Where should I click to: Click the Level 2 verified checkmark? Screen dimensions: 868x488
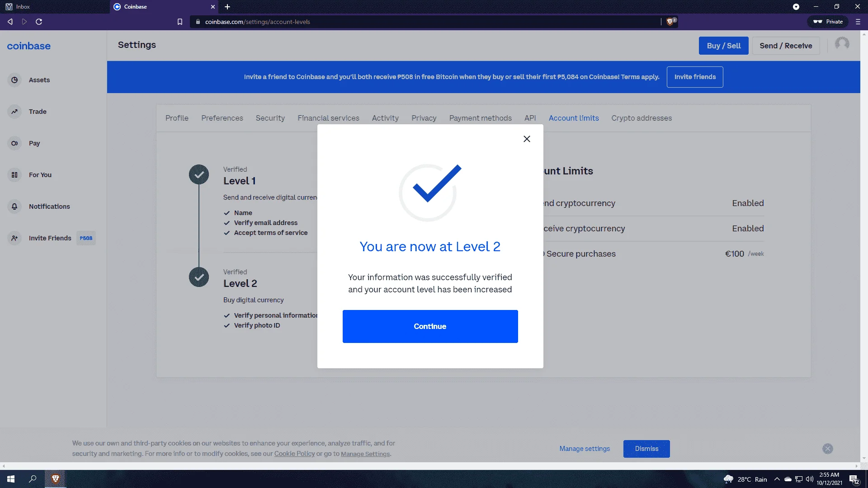pyautogui.click(x=199, y=277)
